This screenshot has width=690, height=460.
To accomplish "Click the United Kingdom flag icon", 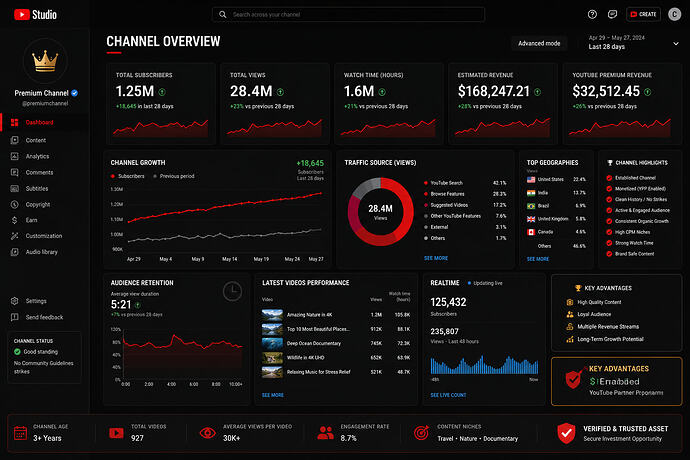I will (531, 219).
